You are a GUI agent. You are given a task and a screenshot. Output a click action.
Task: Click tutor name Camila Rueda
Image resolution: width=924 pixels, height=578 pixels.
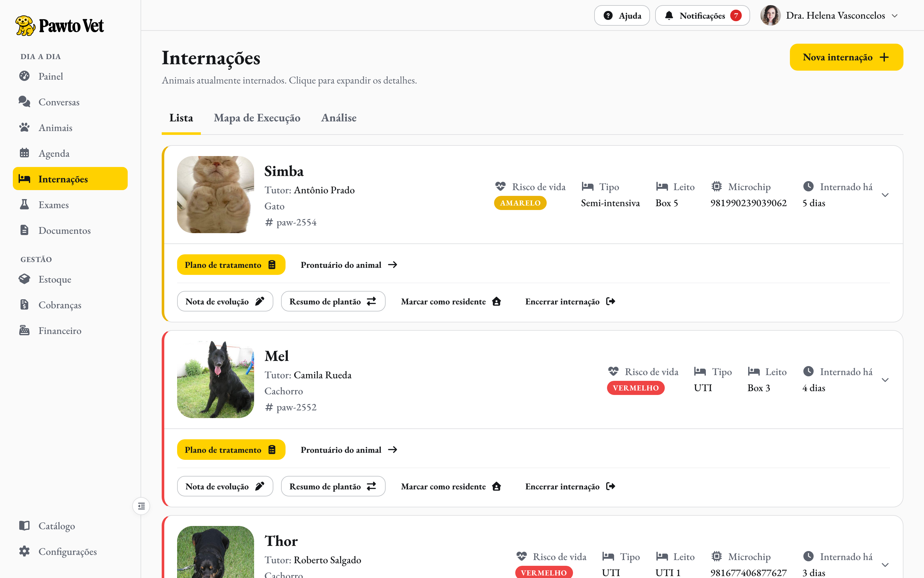click(323, 375)
